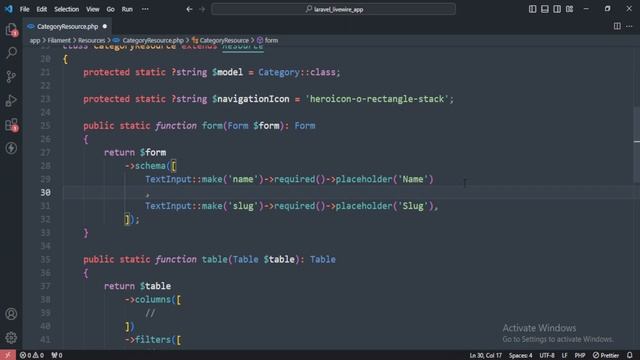Open the Run menu
The image size is (640, 360).
click(127, 9)
